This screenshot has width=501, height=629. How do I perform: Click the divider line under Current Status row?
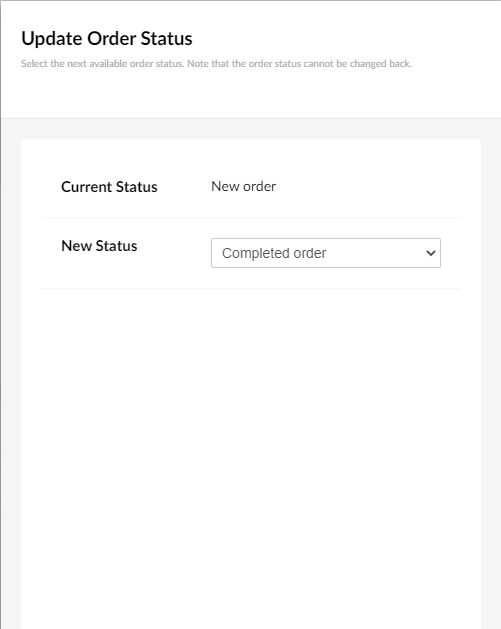click(251, 217)
